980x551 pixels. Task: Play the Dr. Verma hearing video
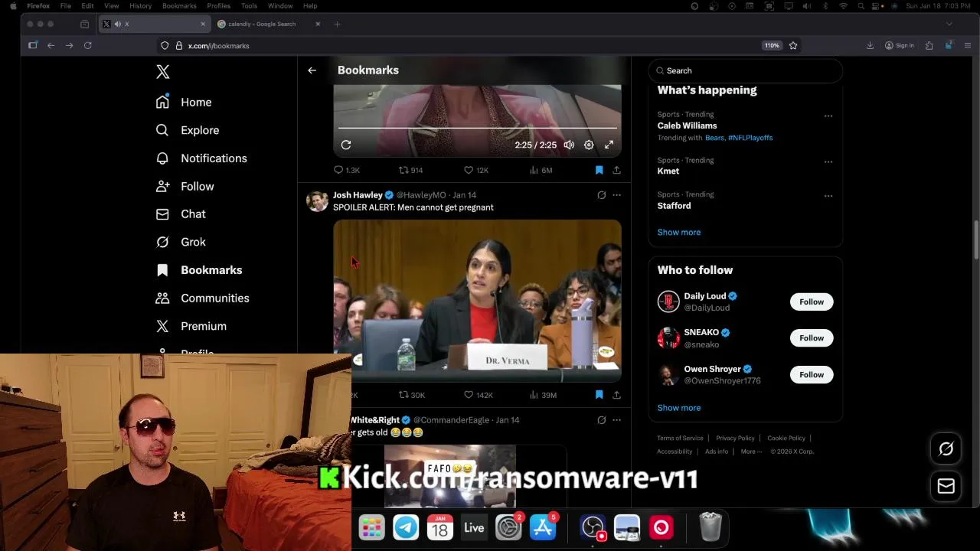click(x=477, y=300)
